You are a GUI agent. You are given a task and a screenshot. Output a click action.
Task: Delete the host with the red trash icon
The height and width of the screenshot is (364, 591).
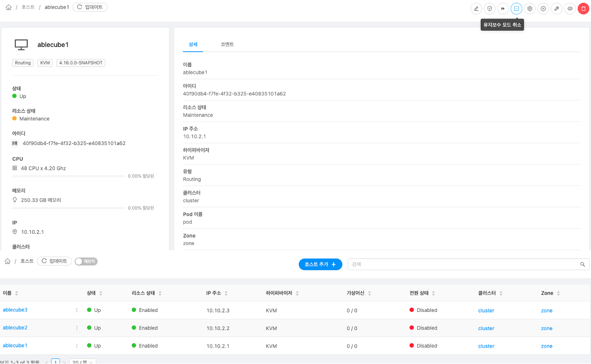coord(584,8)
